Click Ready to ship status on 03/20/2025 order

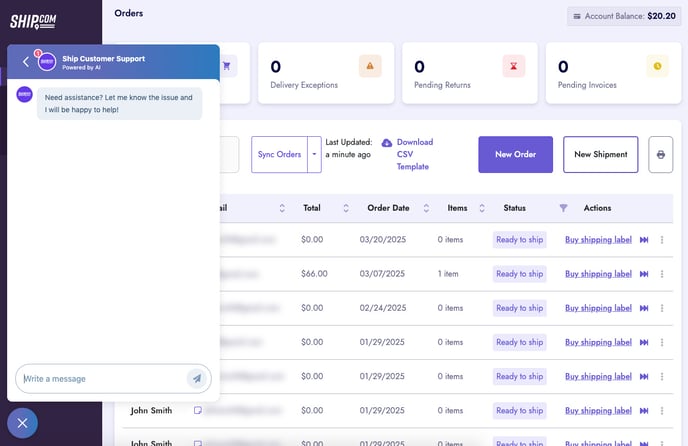520,240
